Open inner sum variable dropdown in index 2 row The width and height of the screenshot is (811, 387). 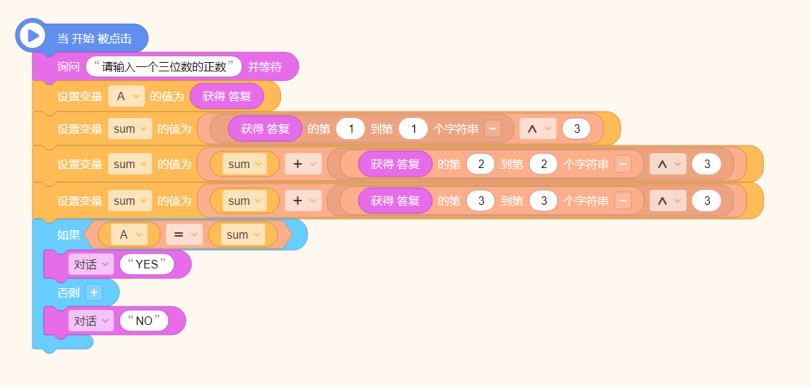tap(245, 164)
